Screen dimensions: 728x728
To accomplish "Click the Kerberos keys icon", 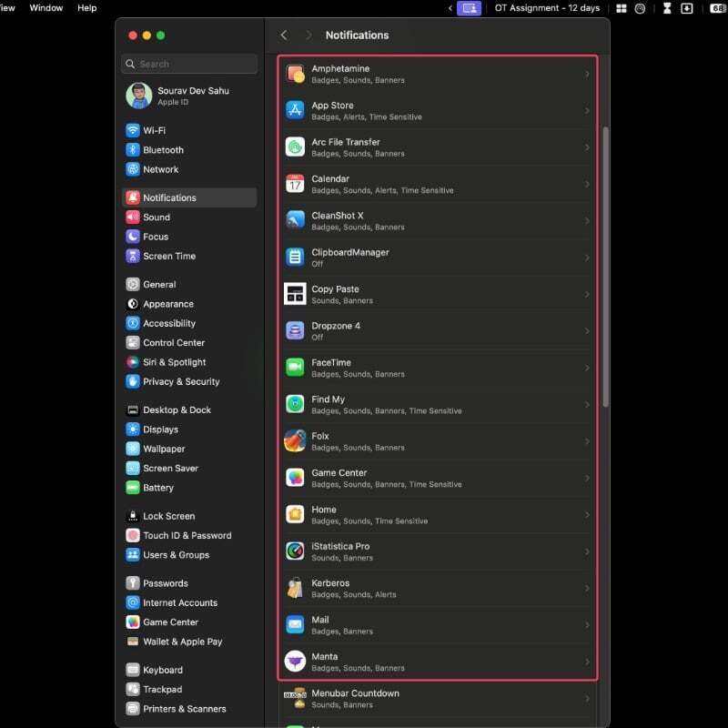I will click(x=295, y=588).
